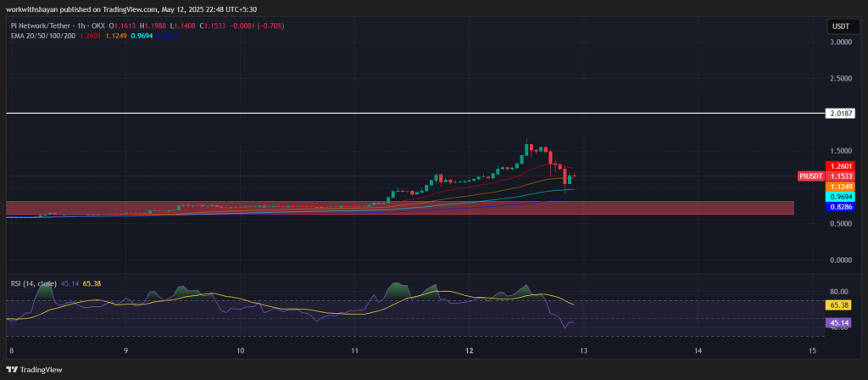This screenshot has height=380, width=868.
Task: Click the TradingView logo icon
Action: (x=12, y=370)
